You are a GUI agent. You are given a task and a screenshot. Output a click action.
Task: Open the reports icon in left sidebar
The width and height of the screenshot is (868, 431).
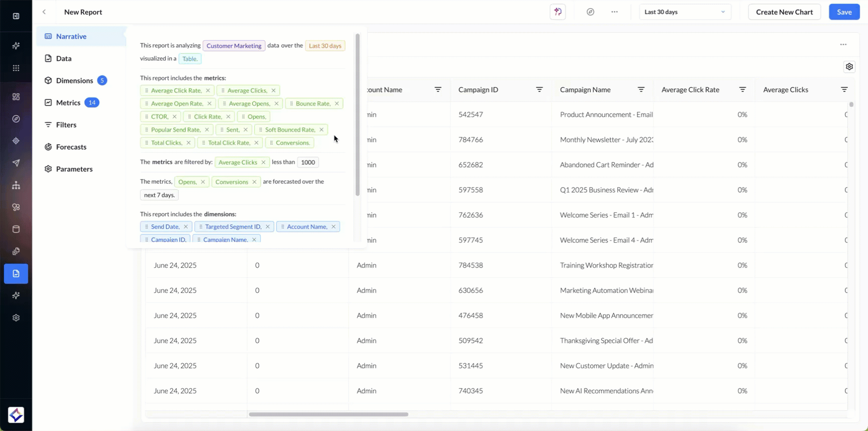click(x=16, y=274)
